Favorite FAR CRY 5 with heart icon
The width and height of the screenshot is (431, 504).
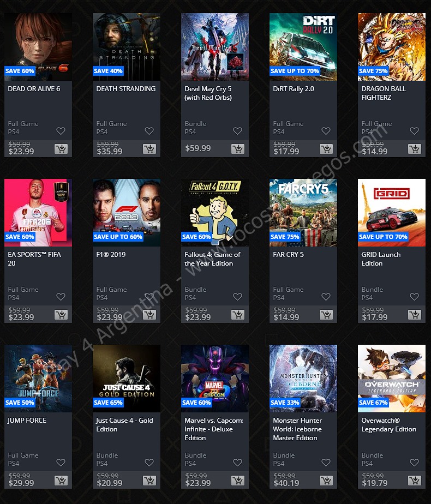[x=326, y=297]
